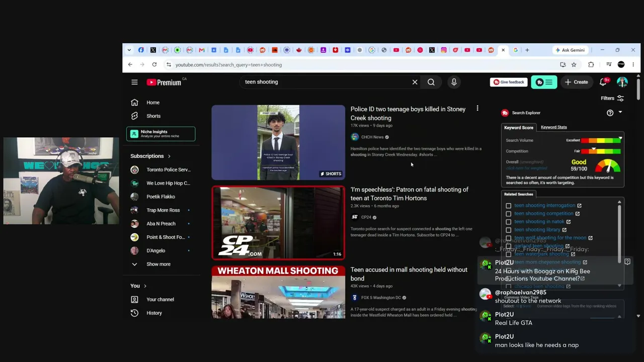The image size is (644, 362).
Task: Open the Aba N Preach subscription
Action: point(161,224)
